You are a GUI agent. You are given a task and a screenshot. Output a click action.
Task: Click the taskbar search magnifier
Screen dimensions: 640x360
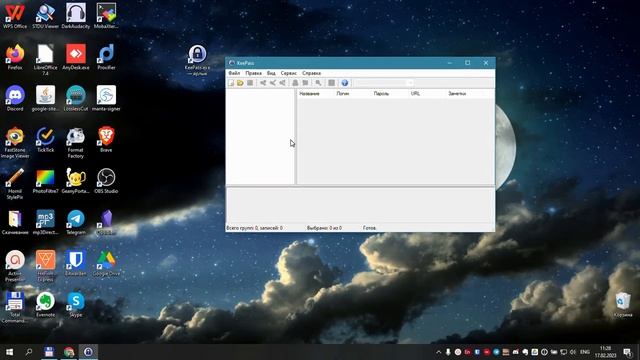(29, 352)
